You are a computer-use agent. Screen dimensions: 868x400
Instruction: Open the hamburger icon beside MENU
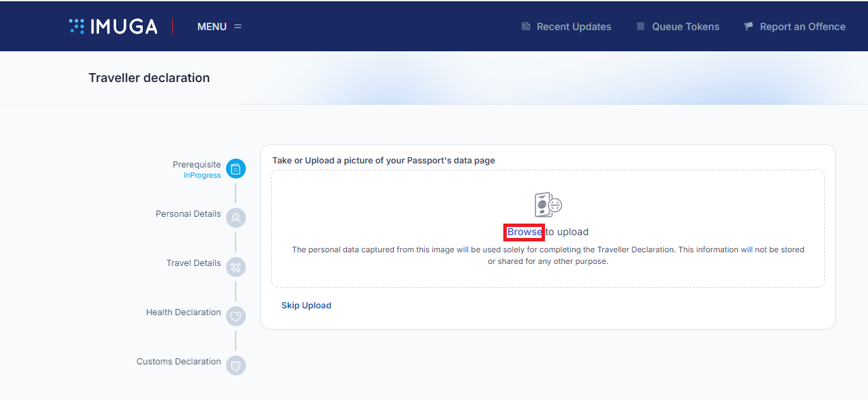[238, 27]
